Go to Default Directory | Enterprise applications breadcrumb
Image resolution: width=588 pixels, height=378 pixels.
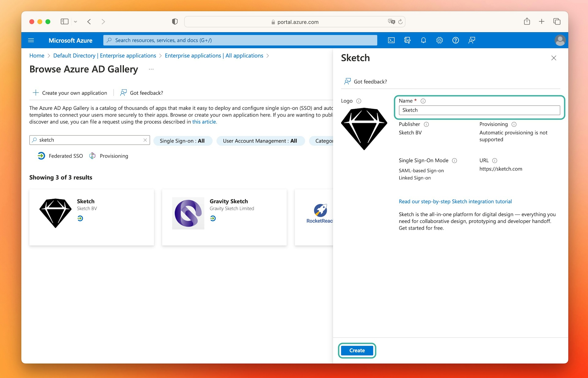pyautogui.click(x=105, y=55)
